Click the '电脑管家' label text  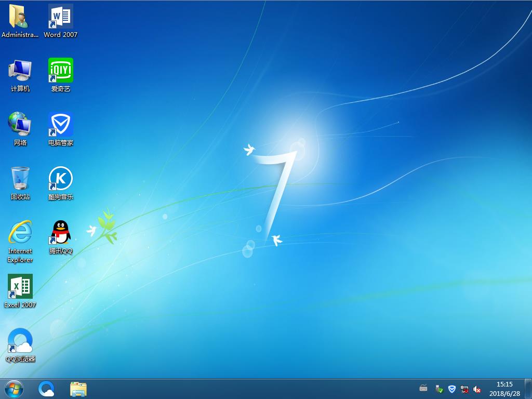tap(61, 142)
